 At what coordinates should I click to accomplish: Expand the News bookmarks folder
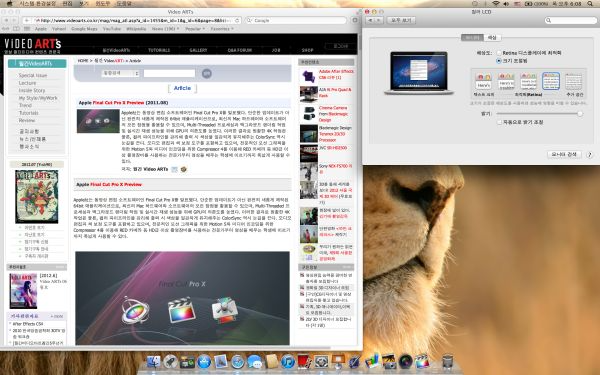pos(165,29)
